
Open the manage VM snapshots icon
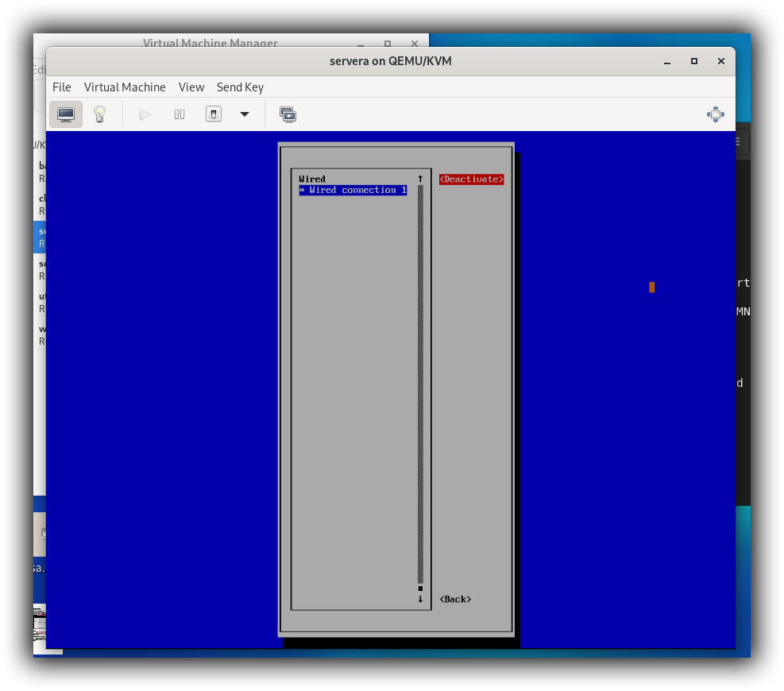point(288,114)
